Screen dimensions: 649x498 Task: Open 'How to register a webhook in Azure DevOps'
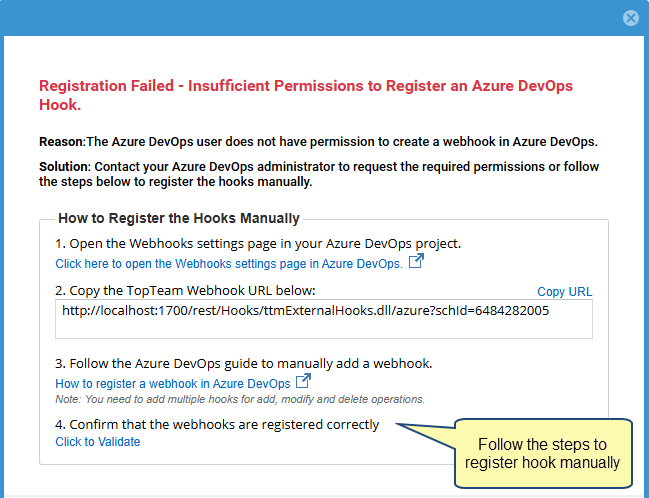(173, 384)
